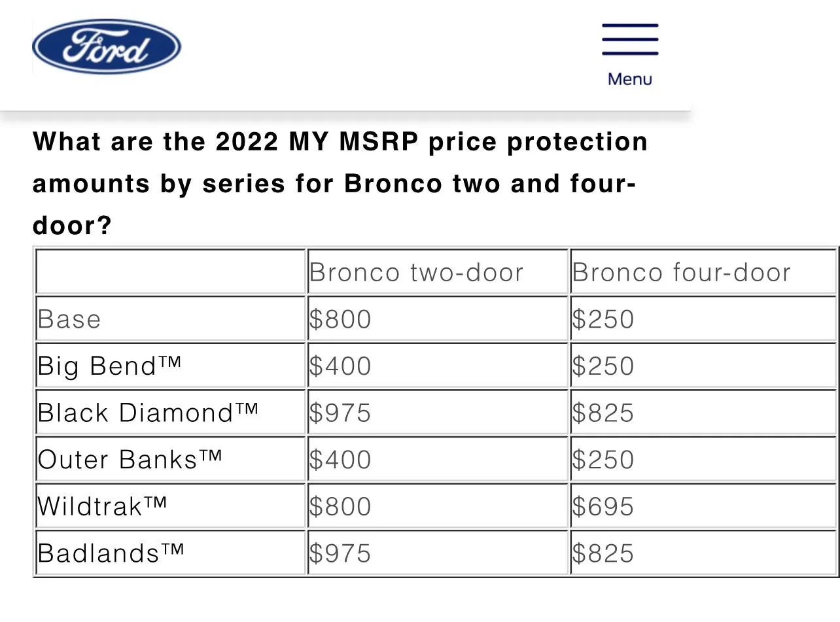This screenshot has height=622, width=840.
Task: Click the Black Diamond four-door $825 cell
Action: pyautogui.click(x=704, y=413)
